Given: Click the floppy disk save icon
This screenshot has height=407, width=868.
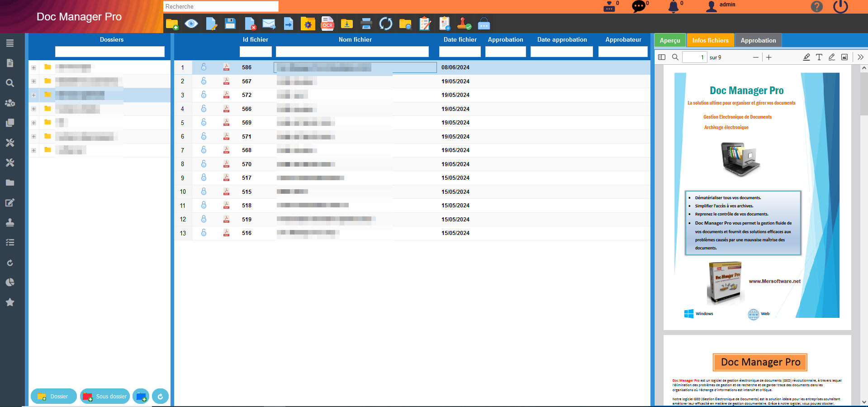Looking at the screenshot, I should click(x=230, y=24).
